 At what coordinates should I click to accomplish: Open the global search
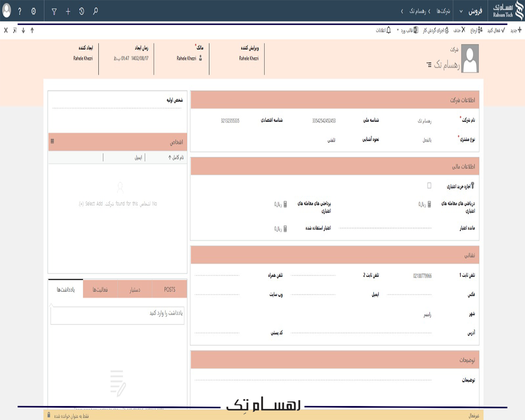[95, 12]
